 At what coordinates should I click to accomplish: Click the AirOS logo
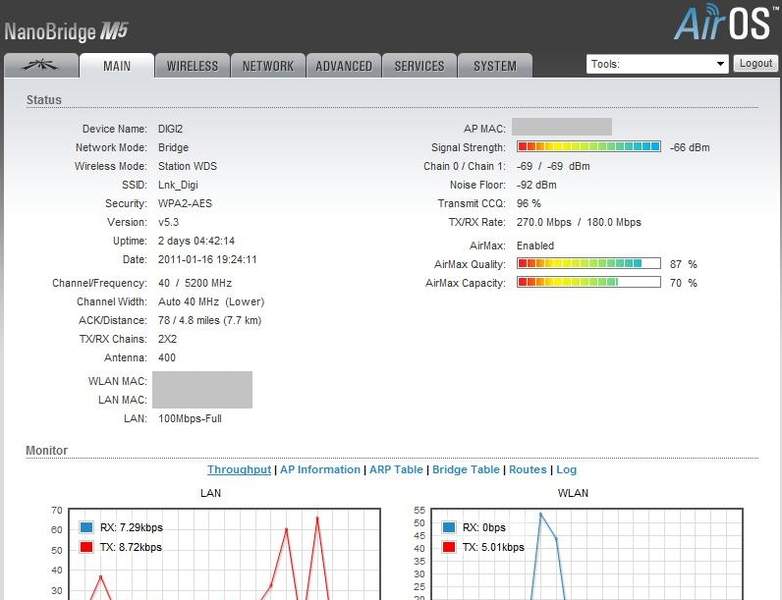click(726, 22)
